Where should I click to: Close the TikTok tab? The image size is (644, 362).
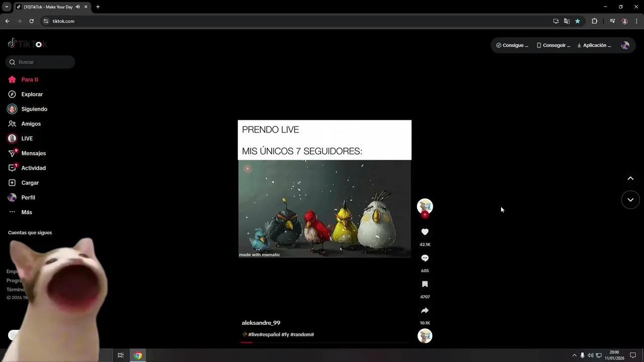click(86, 7)
